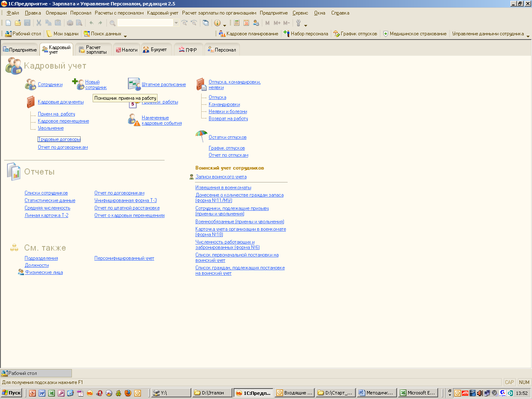This screenshot has height=399, width=532.
Task: Expand toolbar options arrow after Поиск данных
Action: tap(125, 35)
